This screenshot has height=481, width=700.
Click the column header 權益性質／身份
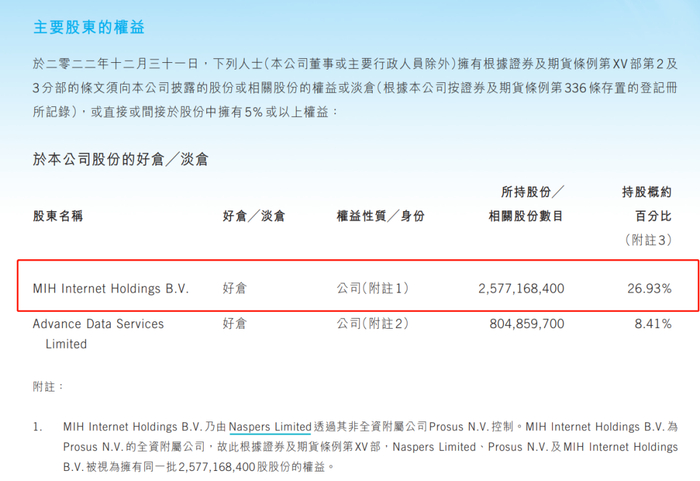[380, 216]
